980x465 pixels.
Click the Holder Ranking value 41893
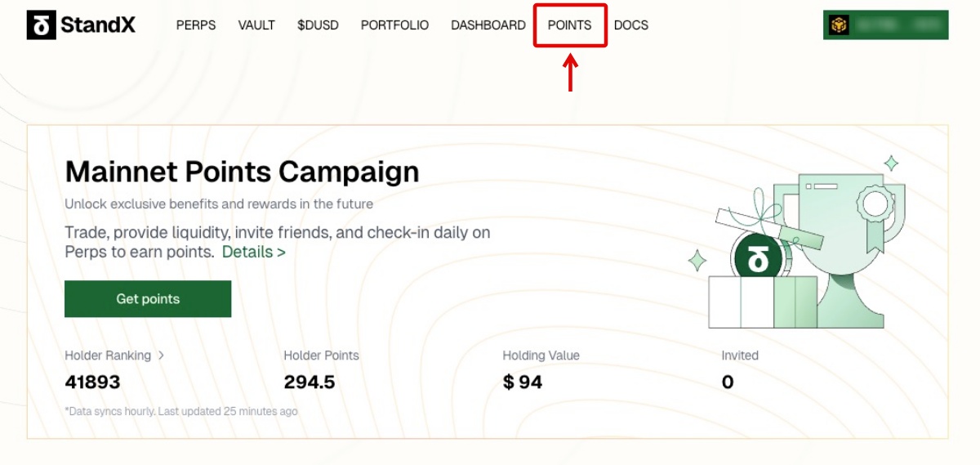[92, 382]
